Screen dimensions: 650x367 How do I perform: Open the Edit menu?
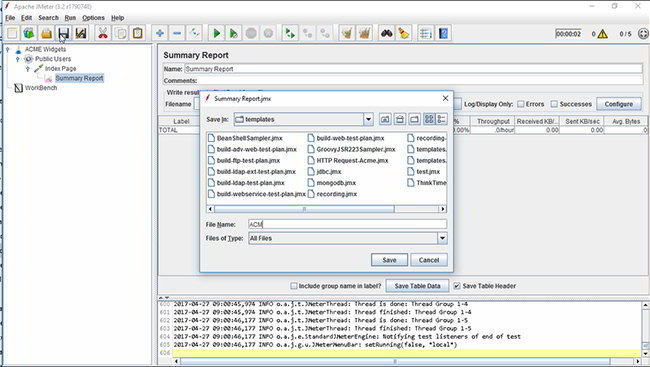[x=27, y=18]
